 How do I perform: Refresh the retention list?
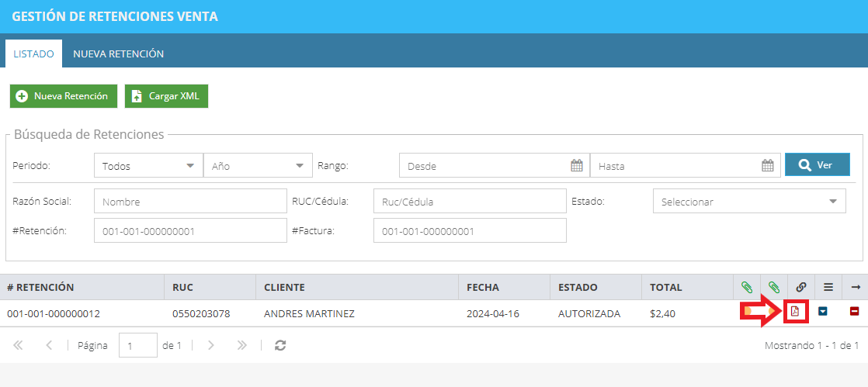point(280,346)
